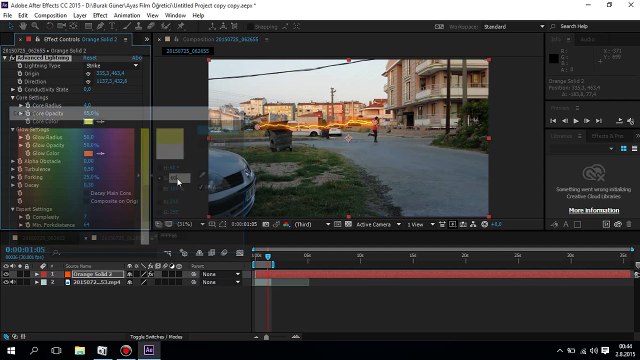This screenshot has height=360, width=640.
Task: Open composition mini-flowchart in timeline
Action: (x=167, y=253)
